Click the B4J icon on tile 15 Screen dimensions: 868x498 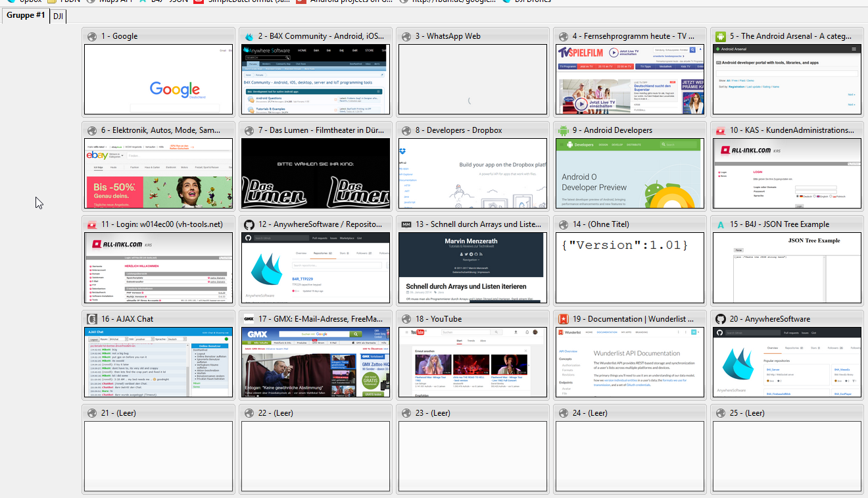pos(721,225)
